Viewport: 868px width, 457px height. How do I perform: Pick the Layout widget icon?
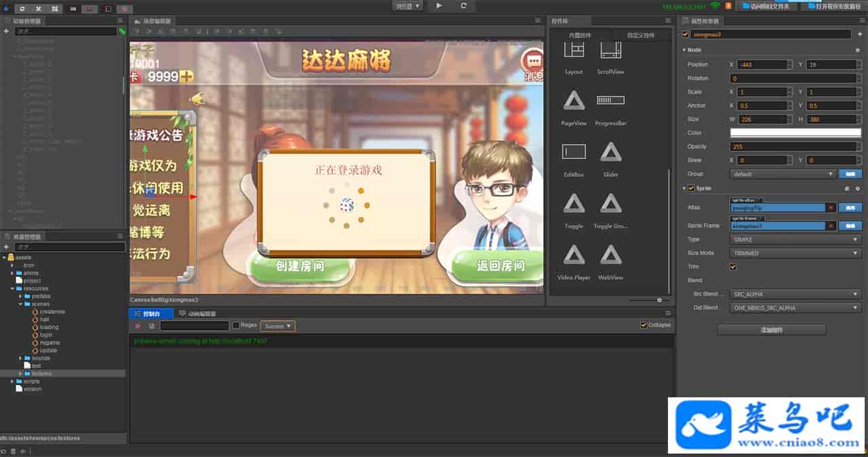click(574, 49)
